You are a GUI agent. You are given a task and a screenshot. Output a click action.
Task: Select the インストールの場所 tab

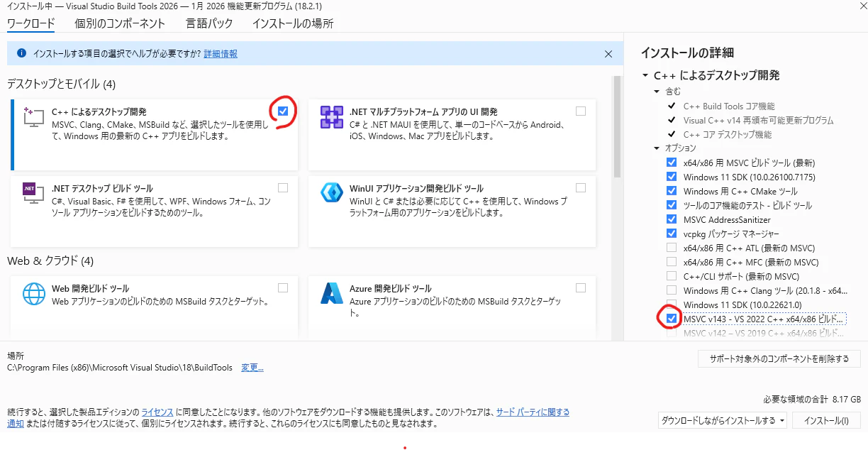pyautogui.click(x=293, y=23)
